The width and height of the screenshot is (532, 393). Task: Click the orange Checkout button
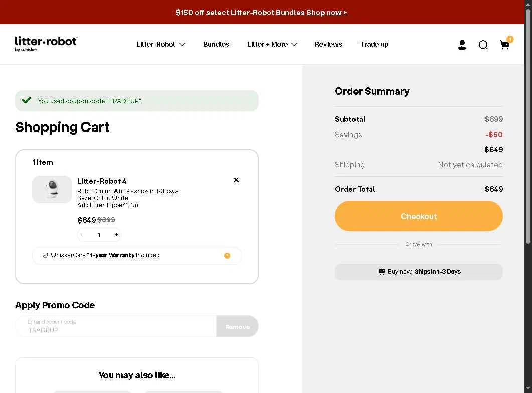click(419, 216)
